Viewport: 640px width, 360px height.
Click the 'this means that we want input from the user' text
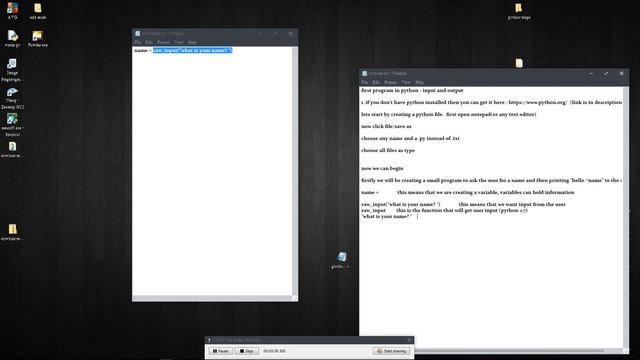pyautogui.click(x=512, y=204)
